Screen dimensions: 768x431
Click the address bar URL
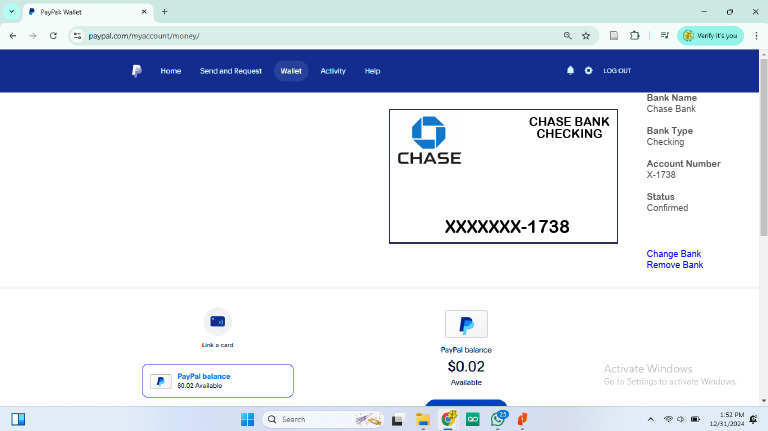pos(144,36)
